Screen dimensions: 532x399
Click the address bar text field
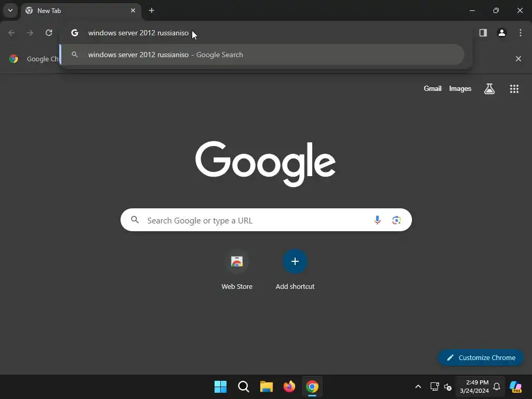pos(265,33)
